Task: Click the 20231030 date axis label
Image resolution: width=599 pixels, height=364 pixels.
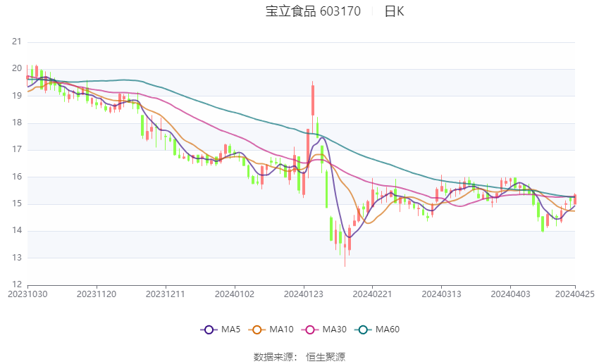Action: [x=27, y=294]
